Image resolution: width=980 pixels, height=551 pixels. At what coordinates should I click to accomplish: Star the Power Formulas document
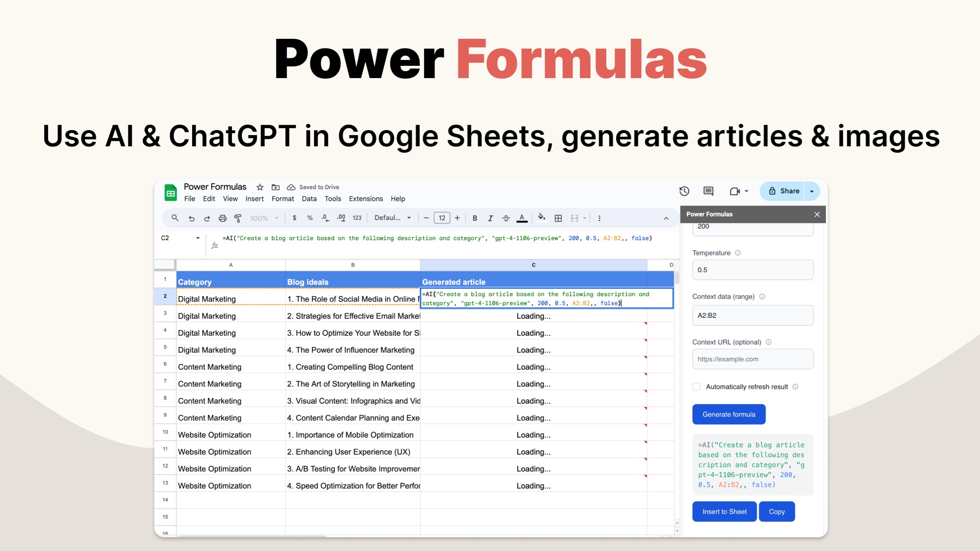[260, 187]
